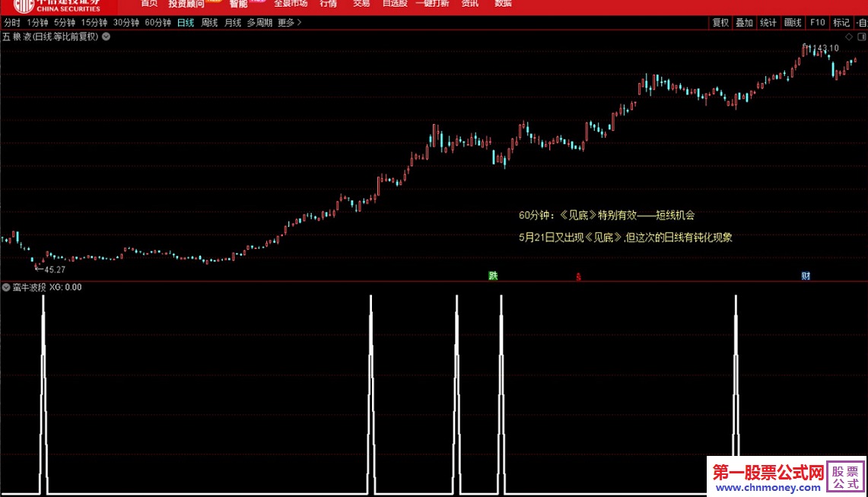
Task: Open the F10 company info
Action: [817, 23]
